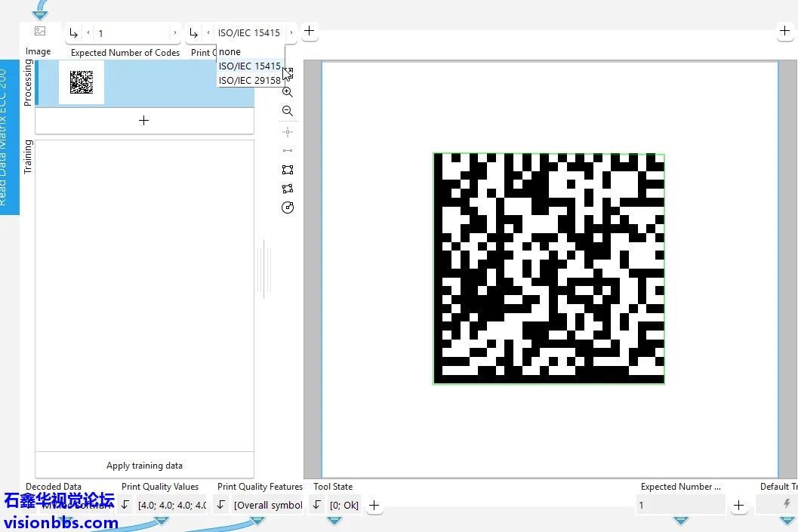Select the circle ROI tool
Screen dimensions: 798x532
point(287,208)
